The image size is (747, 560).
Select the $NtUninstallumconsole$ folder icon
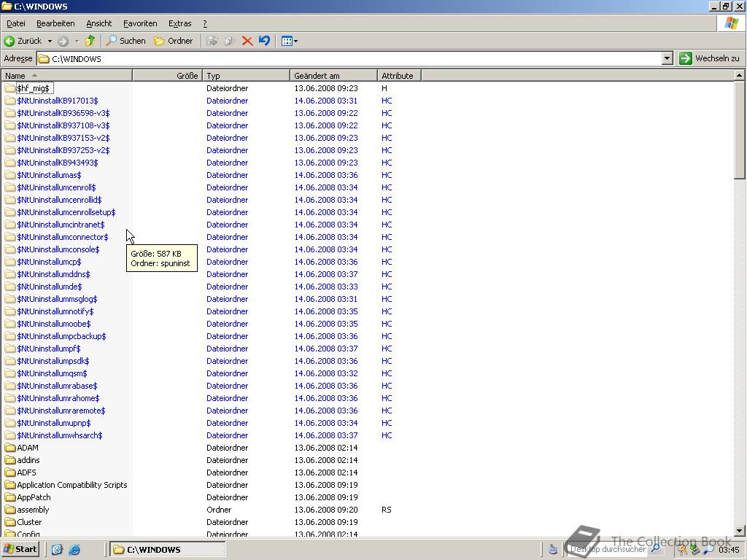10,249
